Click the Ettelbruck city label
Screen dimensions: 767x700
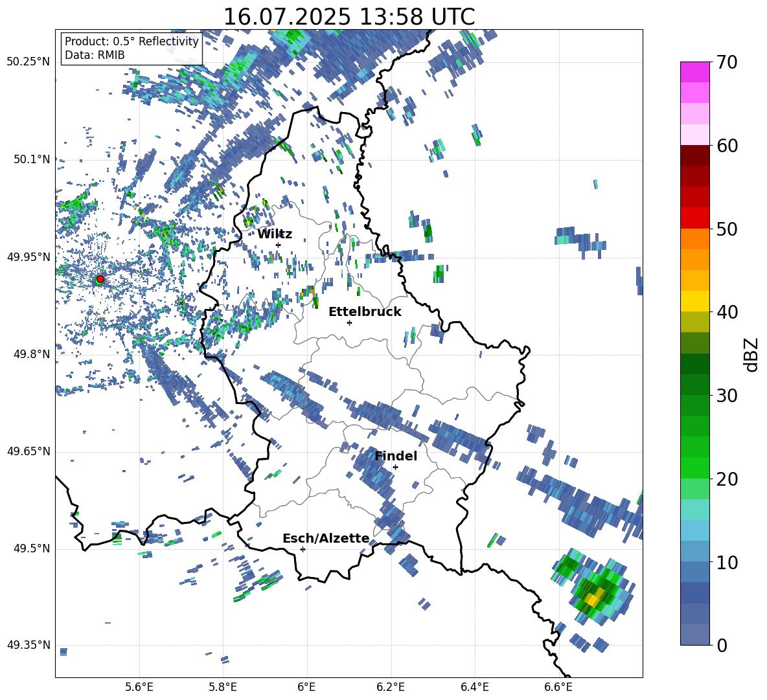pyautogui.click(x=365, y=312)
